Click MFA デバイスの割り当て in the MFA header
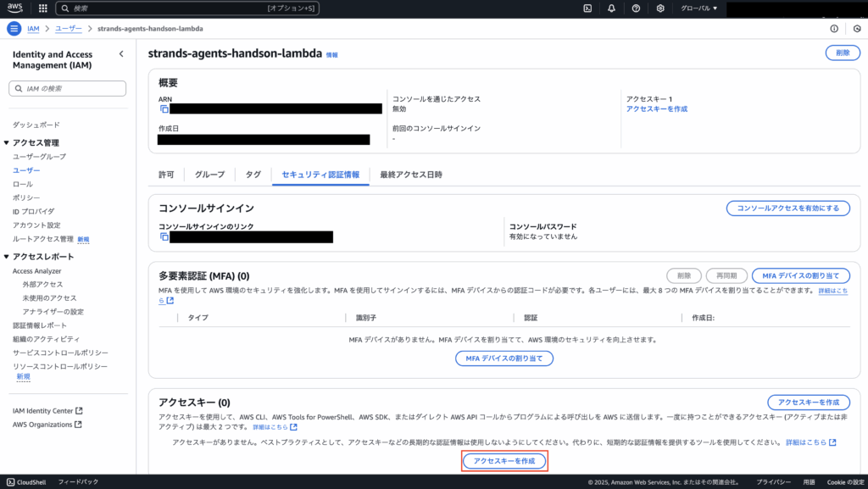The image size is (868, 489). (x=800, y=275)
